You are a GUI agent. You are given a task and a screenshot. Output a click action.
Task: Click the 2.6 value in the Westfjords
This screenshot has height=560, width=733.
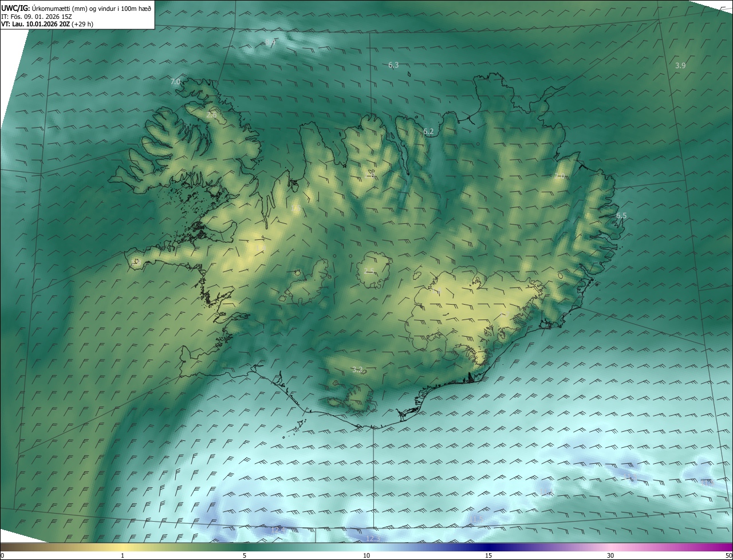[x=211, y=115]
